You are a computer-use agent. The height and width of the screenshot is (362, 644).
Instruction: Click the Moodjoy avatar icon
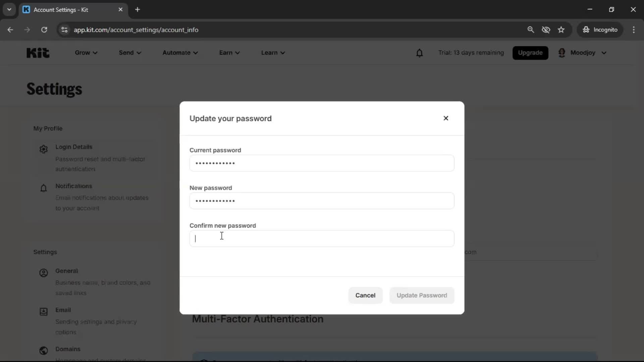click(562, 53)
